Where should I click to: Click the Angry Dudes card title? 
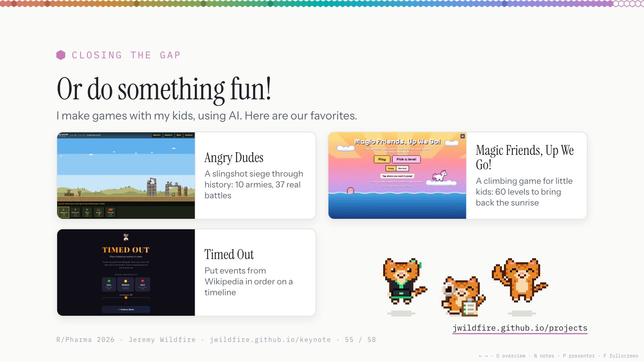click(234, 158)
